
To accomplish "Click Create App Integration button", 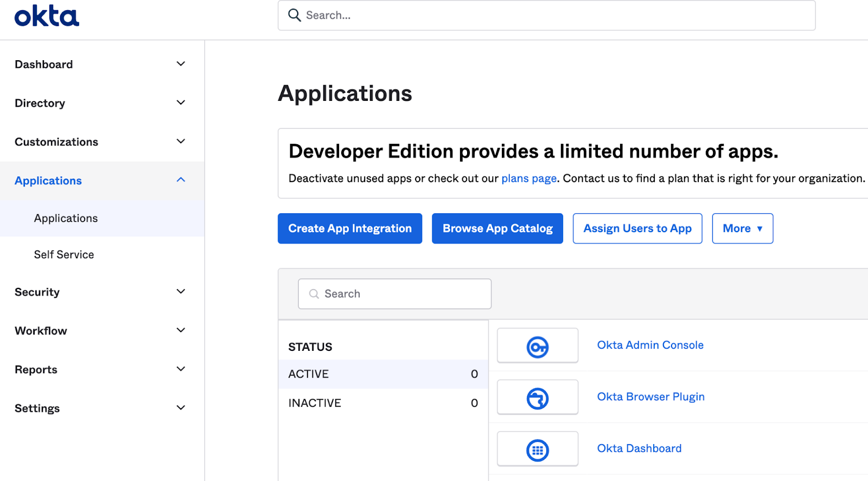I will tap(350, 228).
